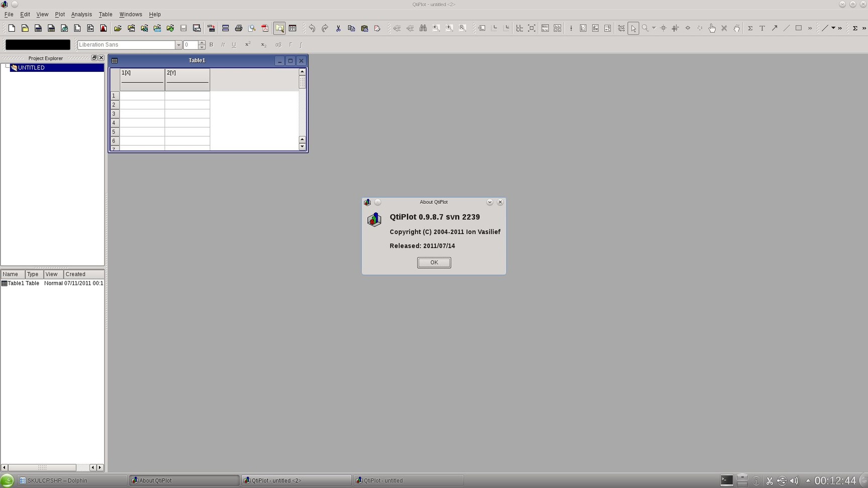Open Print Preview from toolbar
The width and height of the screenshot is (868, 488).
(252, 28)
